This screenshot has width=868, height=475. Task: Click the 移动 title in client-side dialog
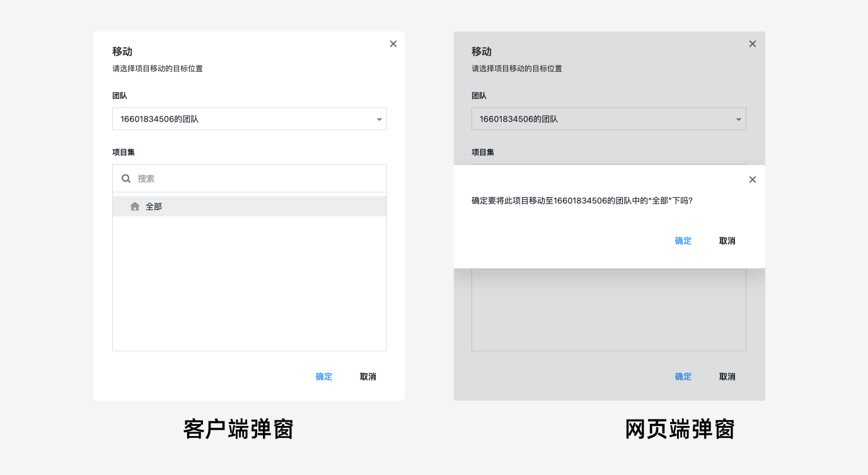point(122,52)
